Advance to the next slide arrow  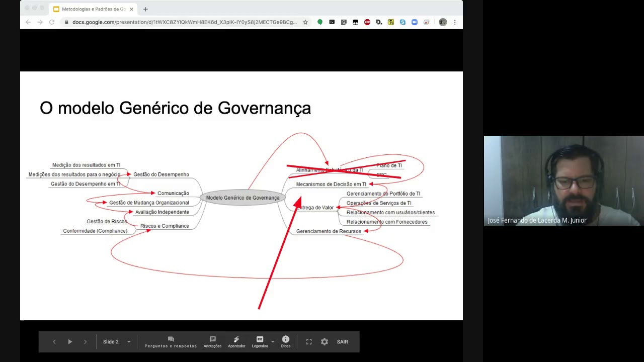tap(86, 342)
